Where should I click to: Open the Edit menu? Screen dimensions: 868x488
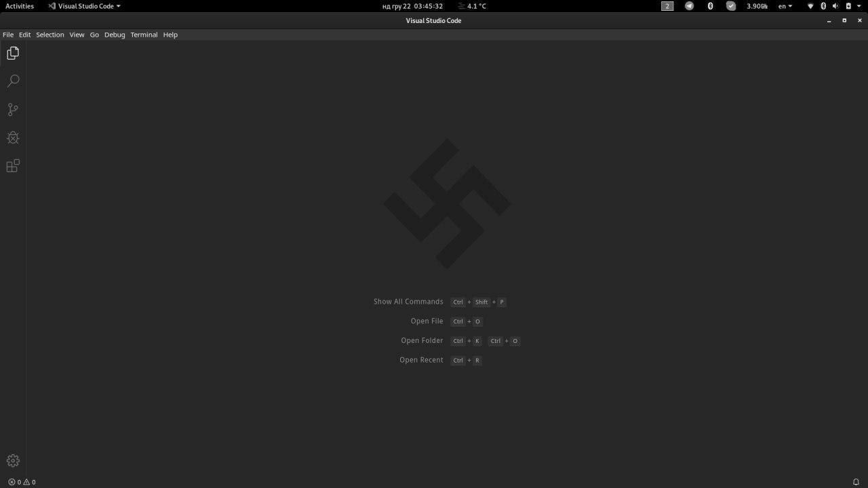click(25, 35)
